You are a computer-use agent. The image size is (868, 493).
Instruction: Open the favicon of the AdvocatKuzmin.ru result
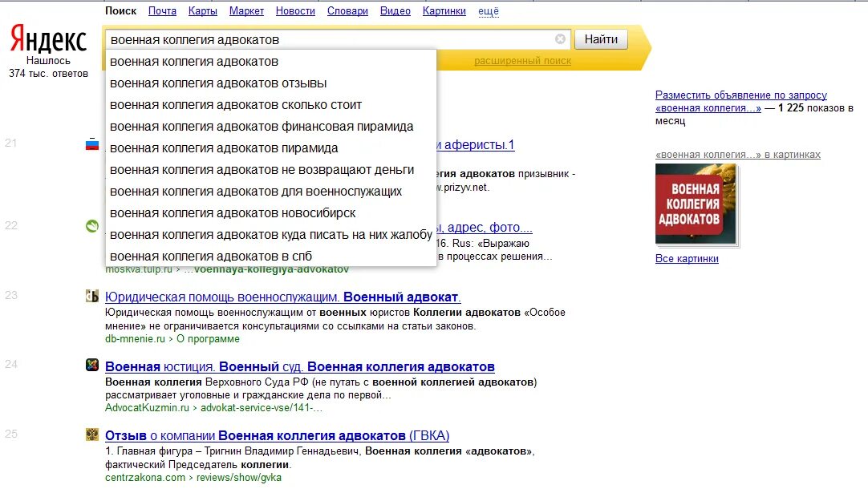tap(92, 366)
